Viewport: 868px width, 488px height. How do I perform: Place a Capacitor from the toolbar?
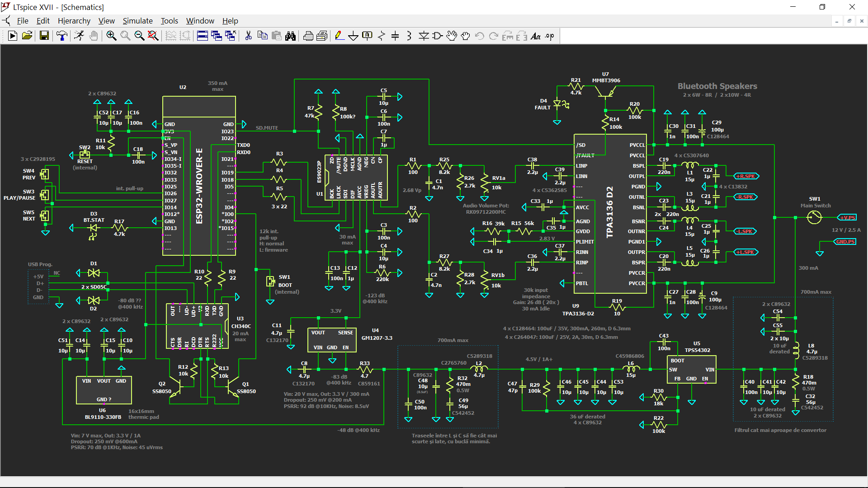click(395, 36)
